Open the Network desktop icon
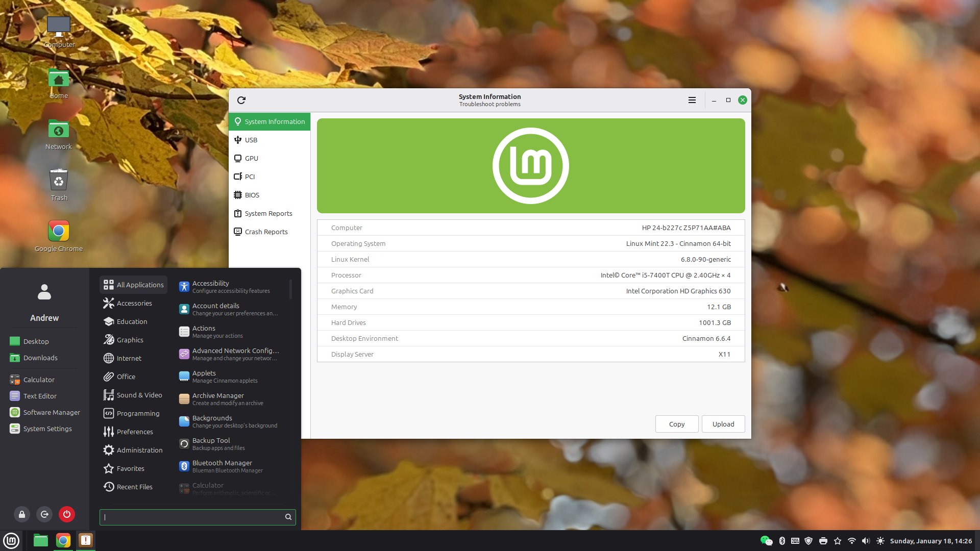Viewport: 980px width, 551px height. click(x=59, y=134)
